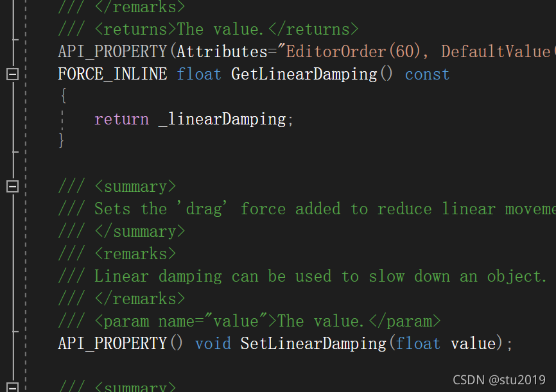Image resolution: width=556 pixels, height=392 pixels.
Task: Click the GetLinearDamping function name
Action: pos(304,74)
